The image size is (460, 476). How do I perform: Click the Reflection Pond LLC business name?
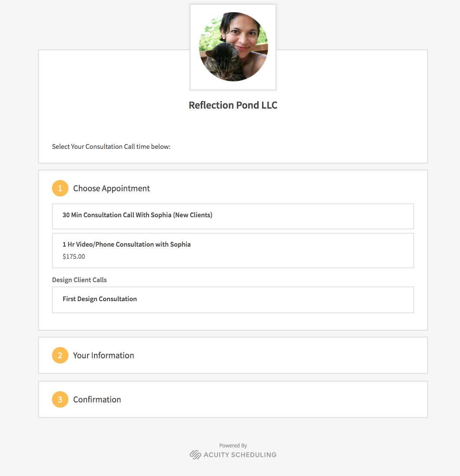(x=233, y=105)
